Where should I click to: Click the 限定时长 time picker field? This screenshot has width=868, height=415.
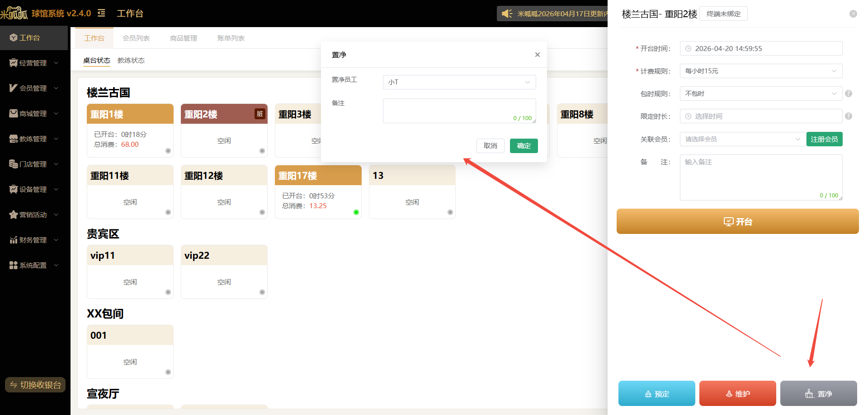click(x=761, y=116)
